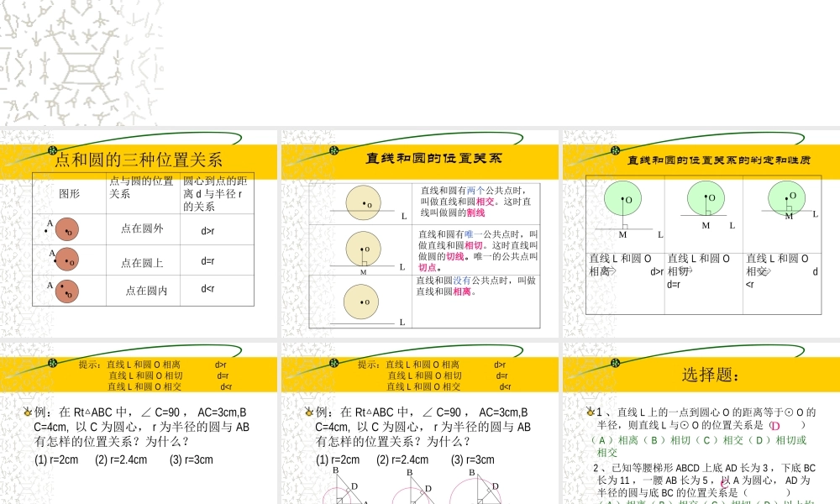Image resolution: width=840 pixels, height=504 pixels.
Task: Open the slide titled 直线和圆的位置关系的判定和性质
Action: coord(701,234)
